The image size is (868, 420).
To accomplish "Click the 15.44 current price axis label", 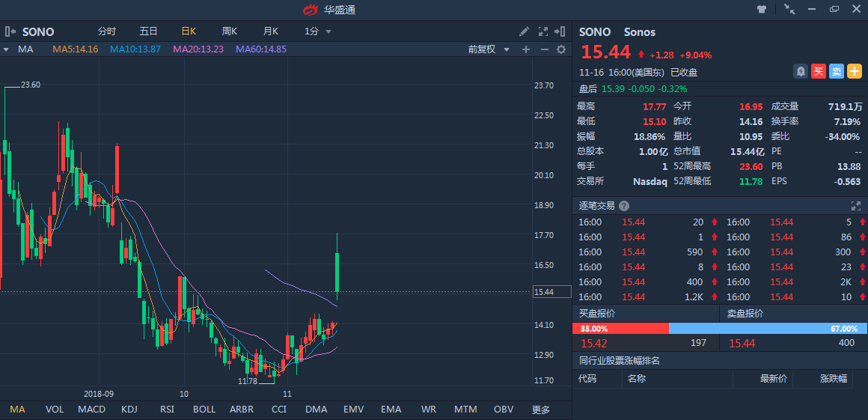I will tap(551, 291).
